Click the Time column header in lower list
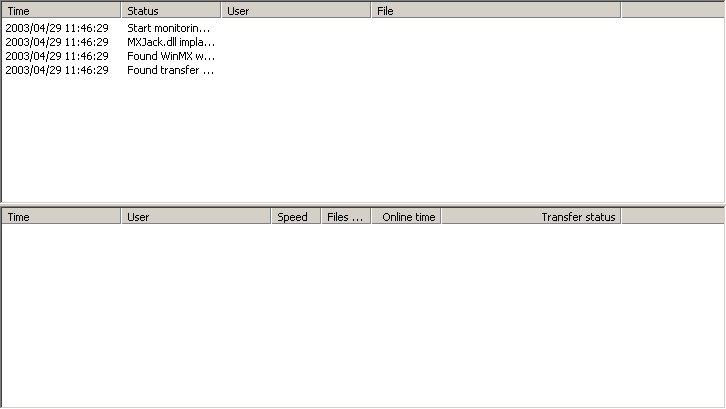 click(x=60, y=216)
